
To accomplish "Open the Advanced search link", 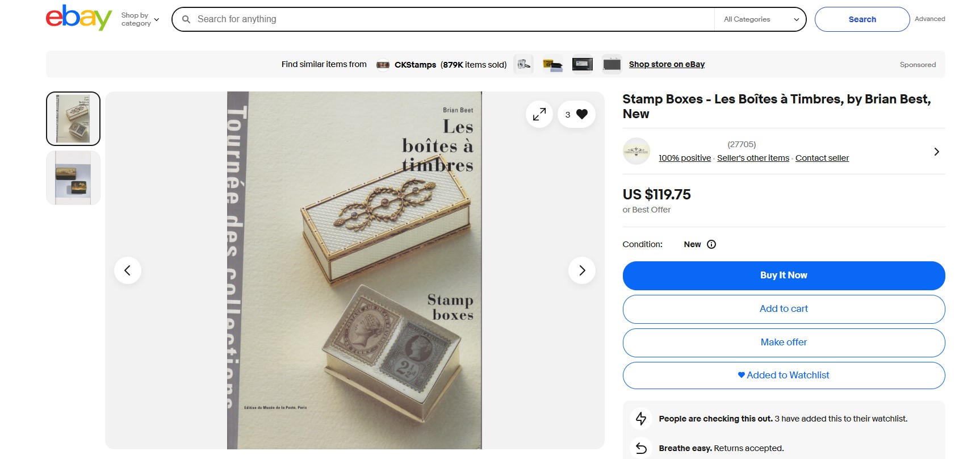I will point(929,19).
